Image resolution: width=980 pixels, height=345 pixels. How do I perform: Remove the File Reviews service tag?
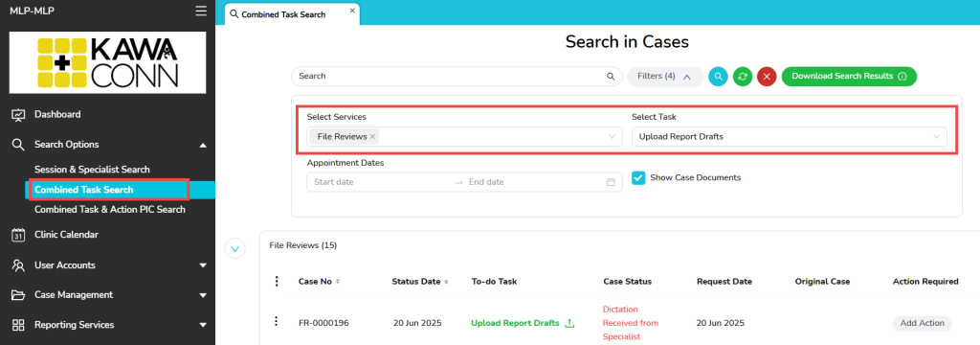[x=372, y=136]
